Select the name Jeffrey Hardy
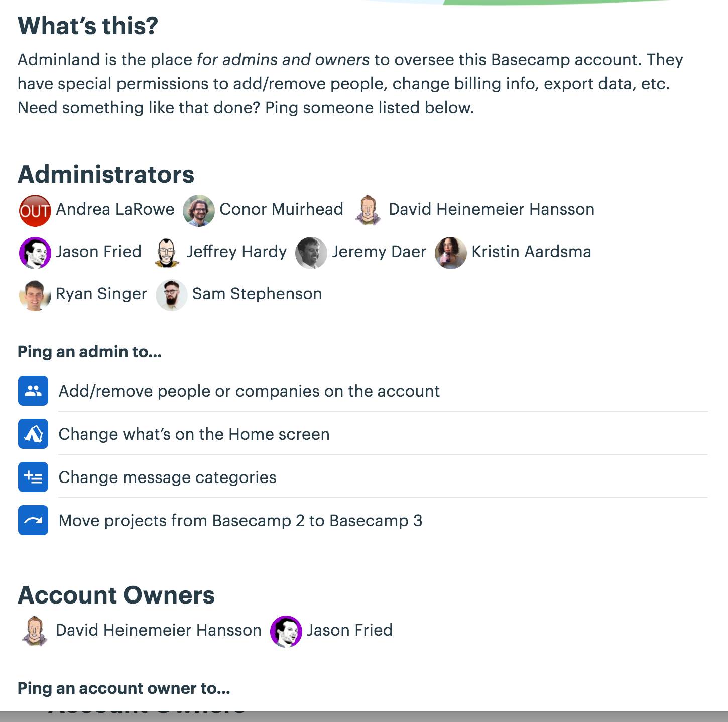728x722 pixels. tap(237, 252)
